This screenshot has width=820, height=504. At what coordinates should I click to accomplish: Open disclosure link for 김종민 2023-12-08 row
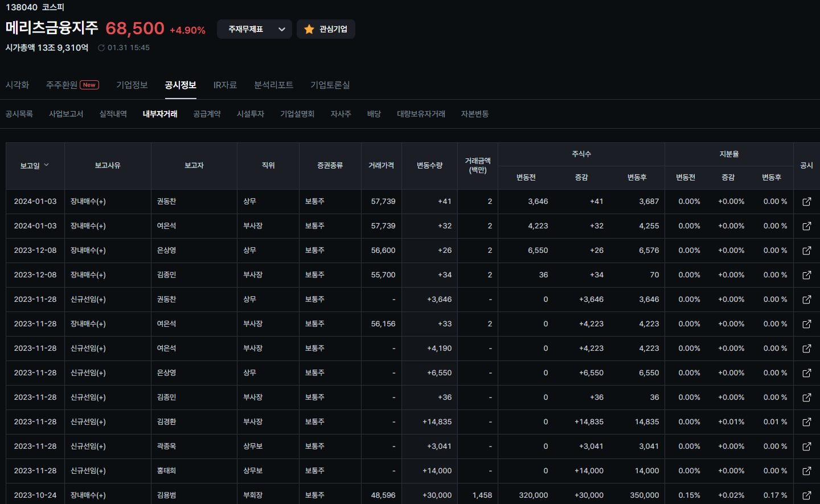(806, 275)
